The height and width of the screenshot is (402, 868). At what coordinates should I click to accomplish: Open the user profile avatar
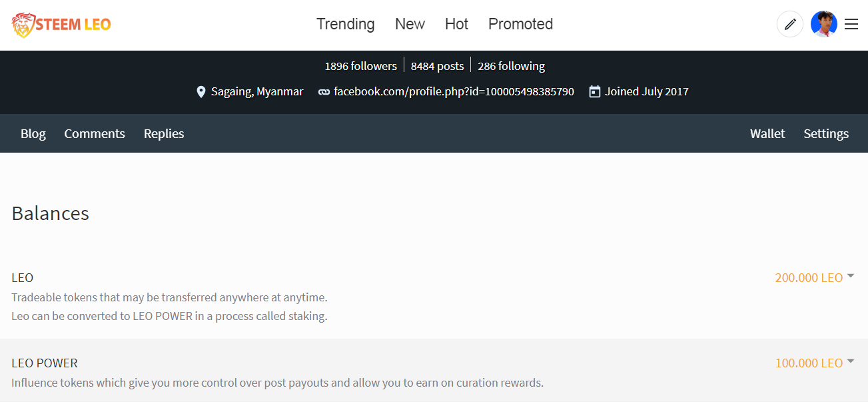(x=824, y=25)
